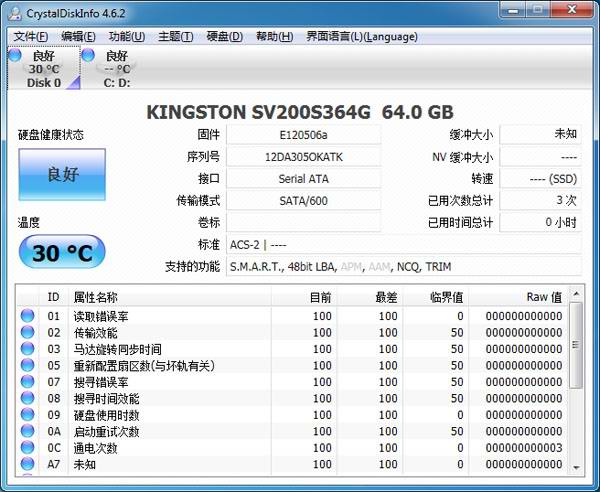Open the 主题(T) menu
This screenshot has width=600, height=492.
[x=175, y=37]
